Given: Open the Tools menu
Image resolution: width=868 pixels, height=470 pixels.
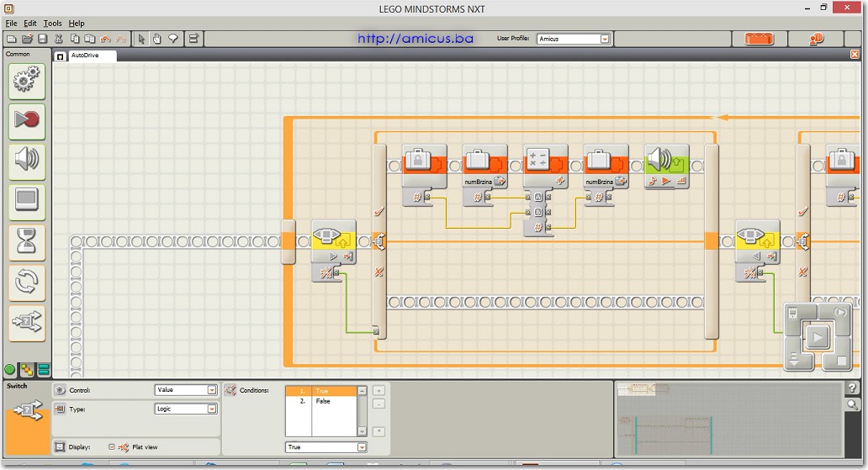Looking at the screenshot, I should pyautogui.click(x=53, y=24).
